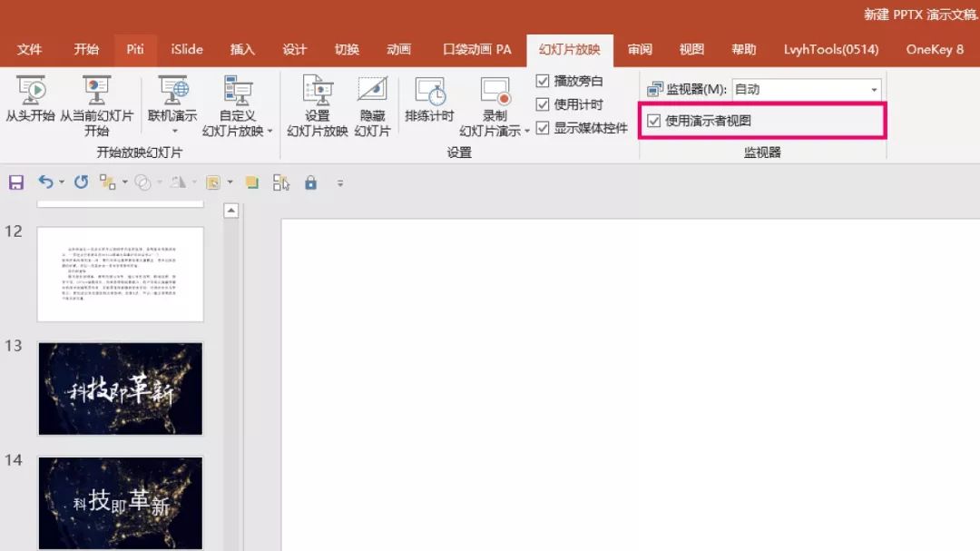Click the Save icon in quick toolbar
This screenshot has width=980, height=551.
click(16, 182)
